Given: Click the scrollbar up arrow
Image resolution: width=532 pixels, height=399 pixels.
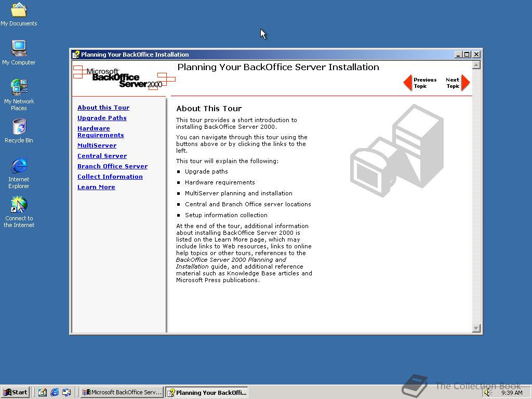Looking at the screenshot, I should [476, 65].
